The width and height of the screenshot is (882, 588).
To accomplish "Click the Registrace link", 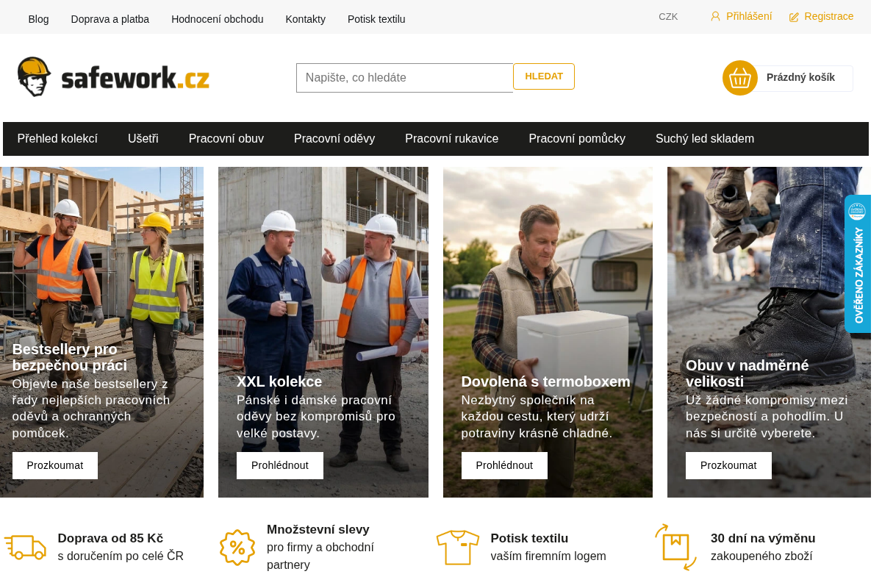I will (829, 16).
